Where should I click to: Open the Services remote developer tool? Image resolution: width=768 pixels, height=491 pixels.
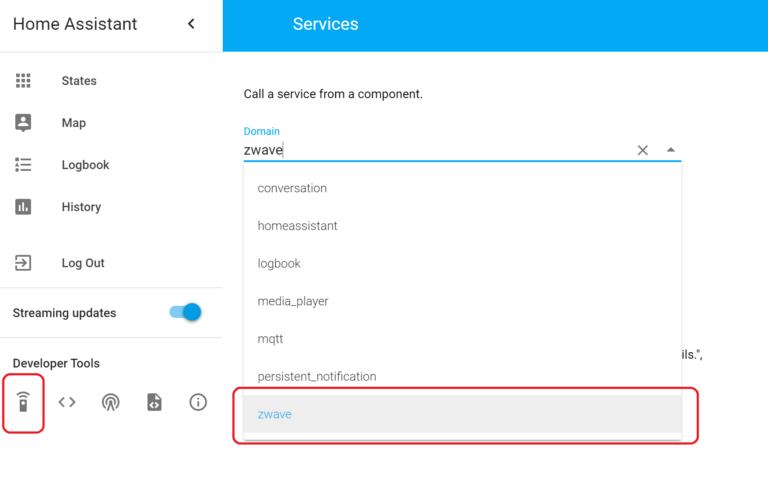pyautogui.click(x=24, y=402)
